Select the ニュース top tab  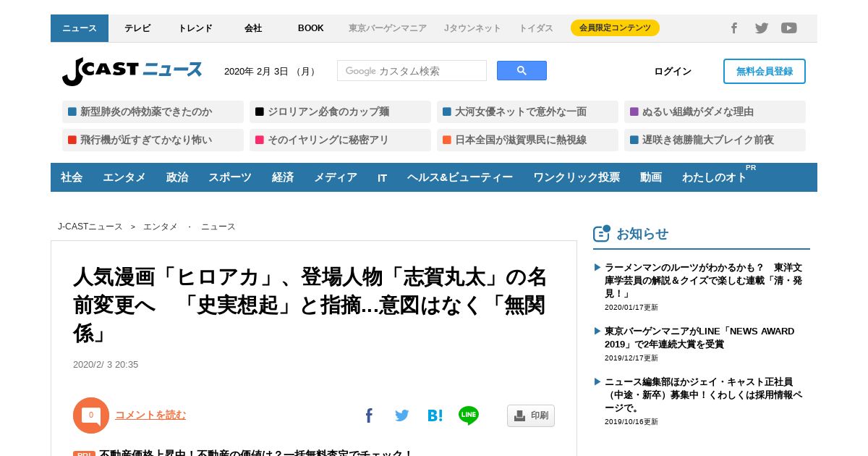pos(80,28)
